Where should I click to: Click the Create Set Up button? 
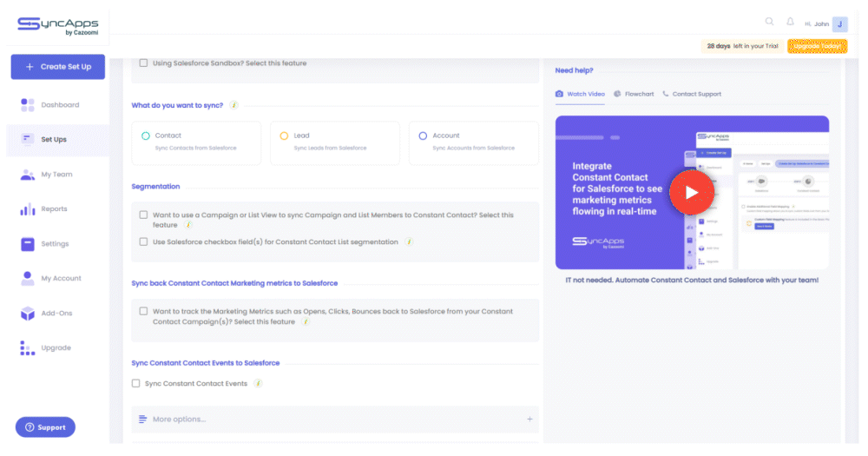tap(58, 67)
